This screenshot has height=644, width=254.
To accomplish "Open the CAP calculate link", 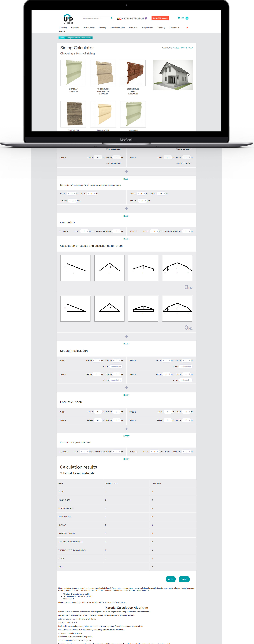I will [191, 48].
